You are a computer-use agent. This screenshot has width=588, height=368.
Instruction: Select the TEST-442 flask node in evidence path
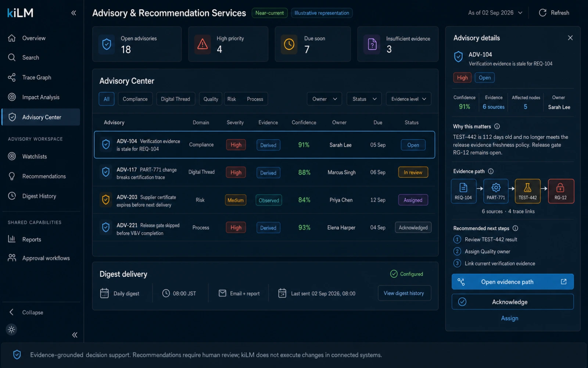point(528,191)
